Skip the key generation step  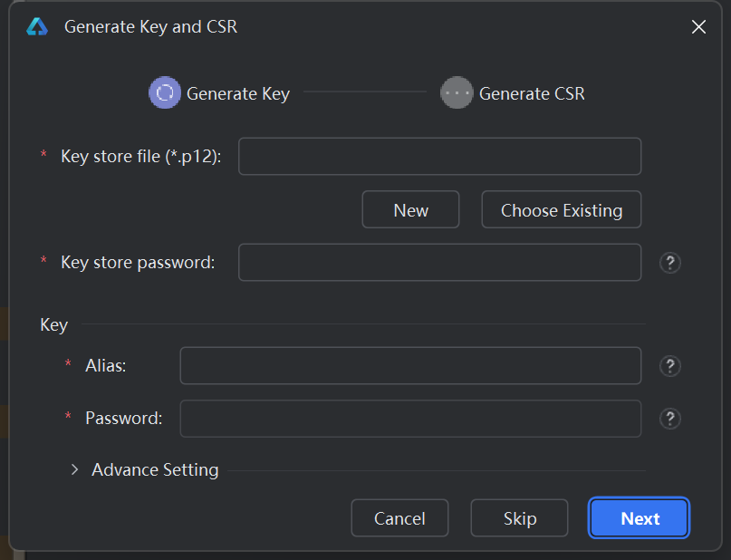pyautogui.click(x=519, y=518)
